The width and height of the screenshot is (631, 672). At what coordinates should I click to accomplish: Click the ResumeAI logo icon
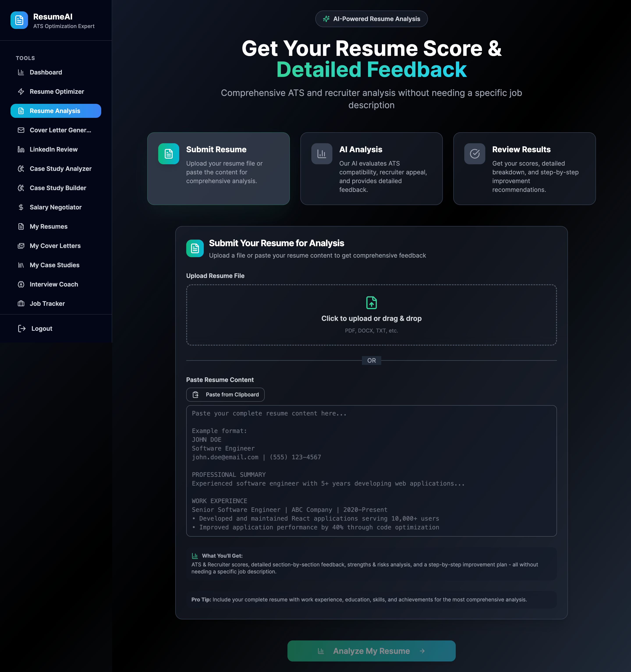(19, 20)
